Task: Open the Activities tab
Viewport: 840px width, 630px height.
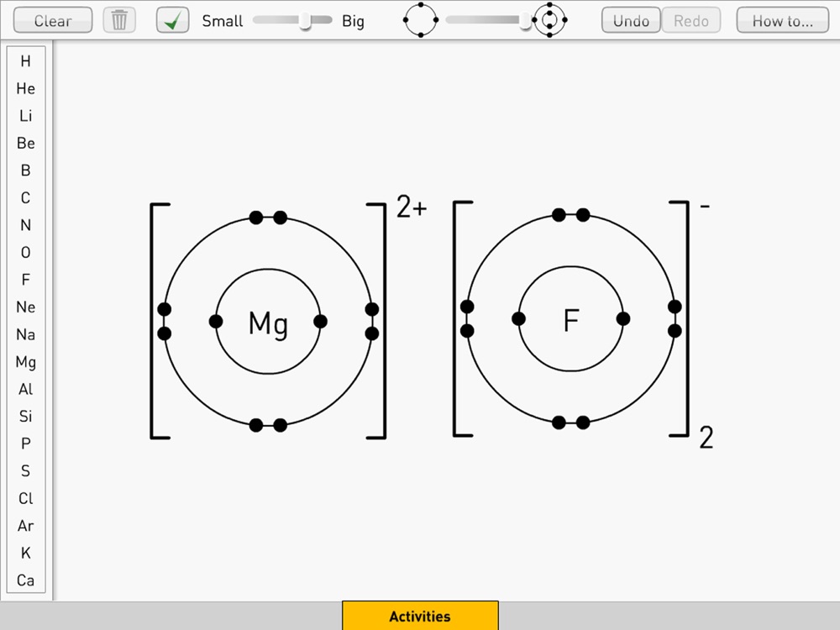Action: (x=420, y=616)
